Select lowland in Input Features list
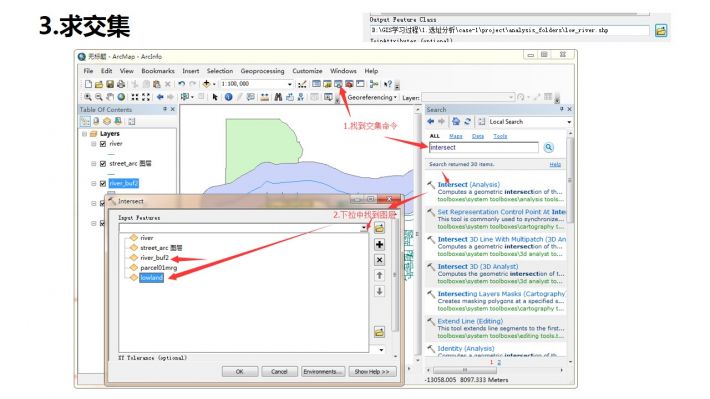The width and height of the screenshot is (710, 399). click(151, 278)
